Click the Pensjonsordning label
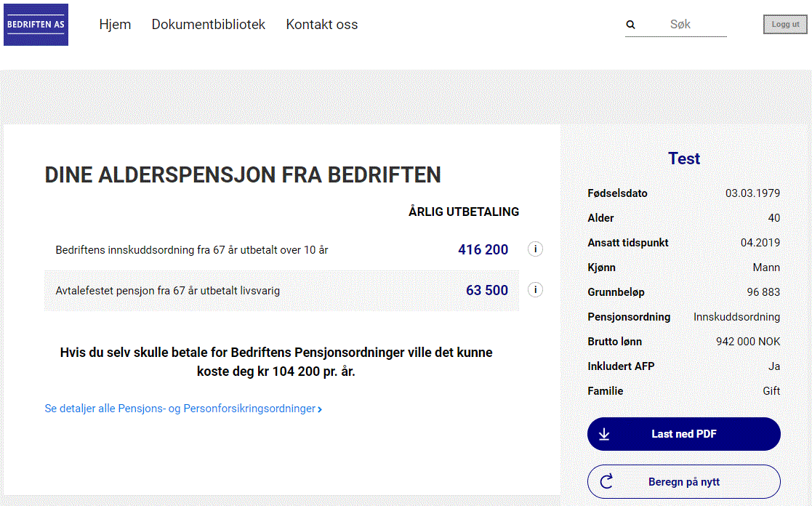 629,317
